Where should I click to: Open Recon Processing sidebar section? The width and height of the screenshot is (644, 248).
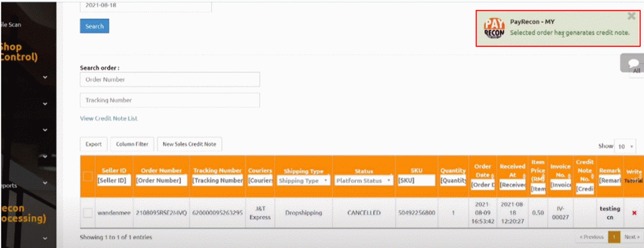click(23, 213)
